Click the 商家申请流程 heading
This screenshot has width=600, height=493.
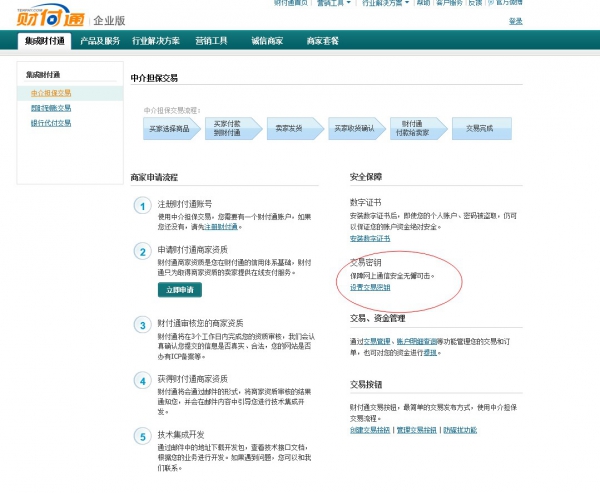(154, 177)
